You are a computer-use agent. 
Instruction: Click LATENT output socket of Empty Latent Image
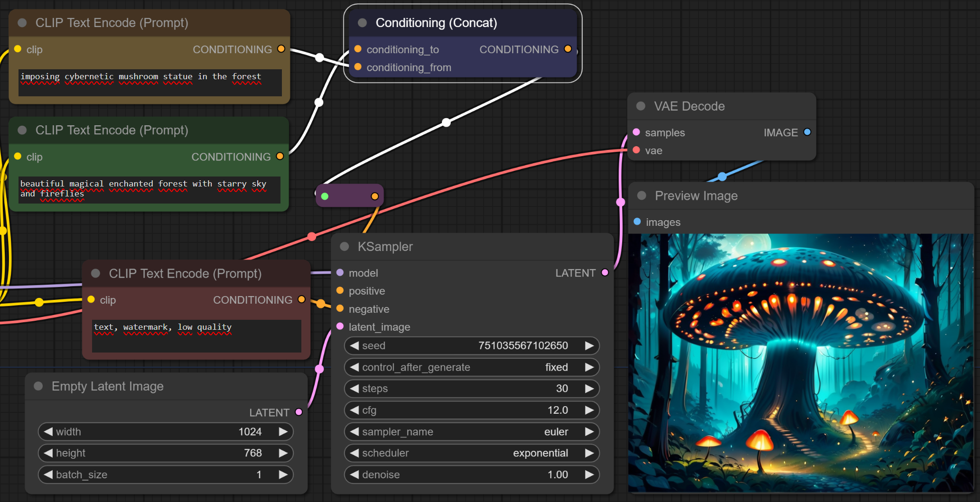(299, 412)
